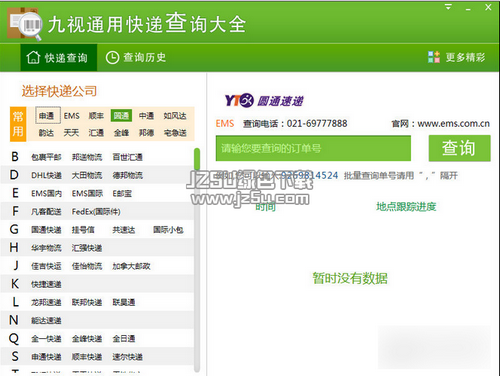This screenshot has width=500, height=376.
Task: Choose EMS国内 in row E
Action: click(46, 193)
